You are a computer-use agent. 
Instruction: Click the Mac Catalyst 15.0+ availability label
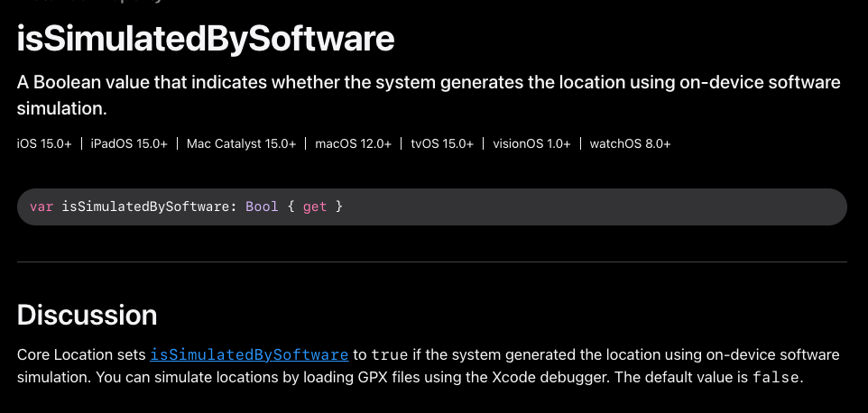[x=241, y=143]
